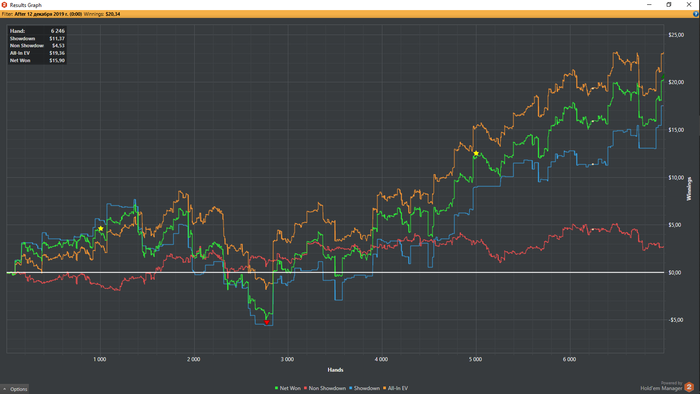Close the Results Graph window

pyautogui.click(x=689, y=4)
